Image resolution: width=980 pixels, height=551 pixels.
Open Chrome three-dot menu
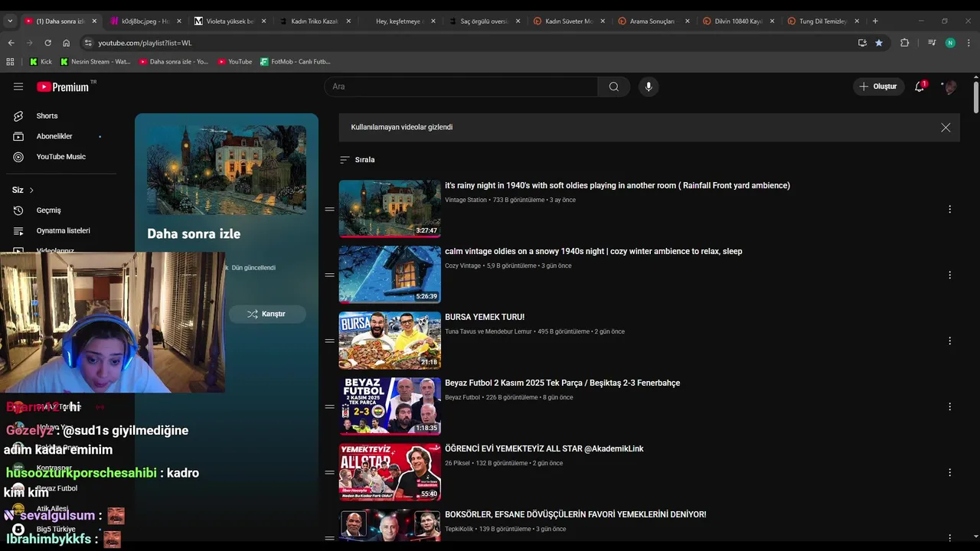click(969, 43)
